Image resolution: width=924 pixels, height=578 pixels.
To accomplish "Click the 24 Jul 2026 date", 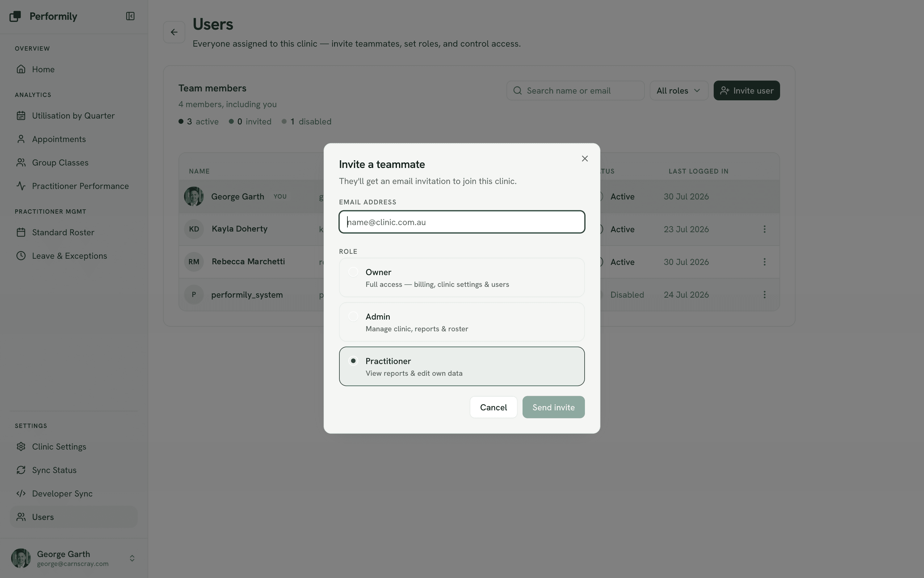I will point(686,295).
